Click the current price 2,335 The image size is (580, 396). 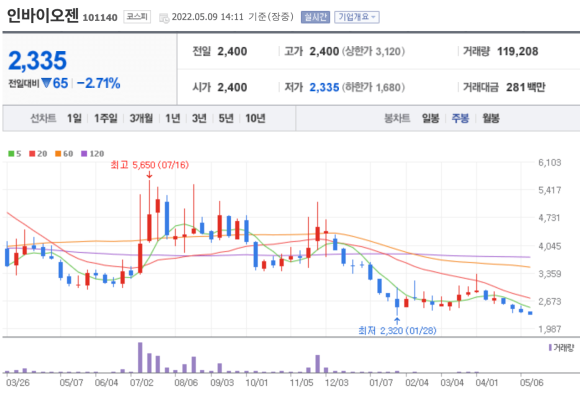click(37, 61)
